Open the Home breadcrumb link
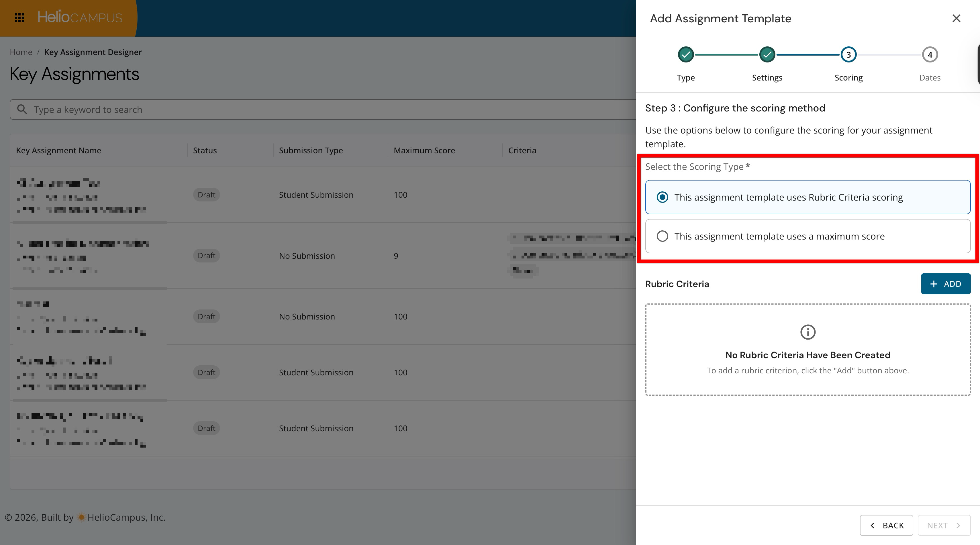 point(21,52)
